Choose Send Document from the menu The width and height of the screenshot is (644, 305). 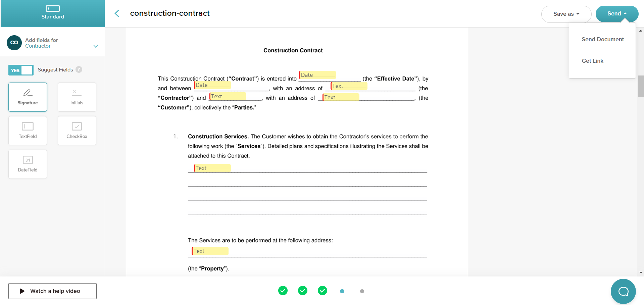click(x=602, y=39)
